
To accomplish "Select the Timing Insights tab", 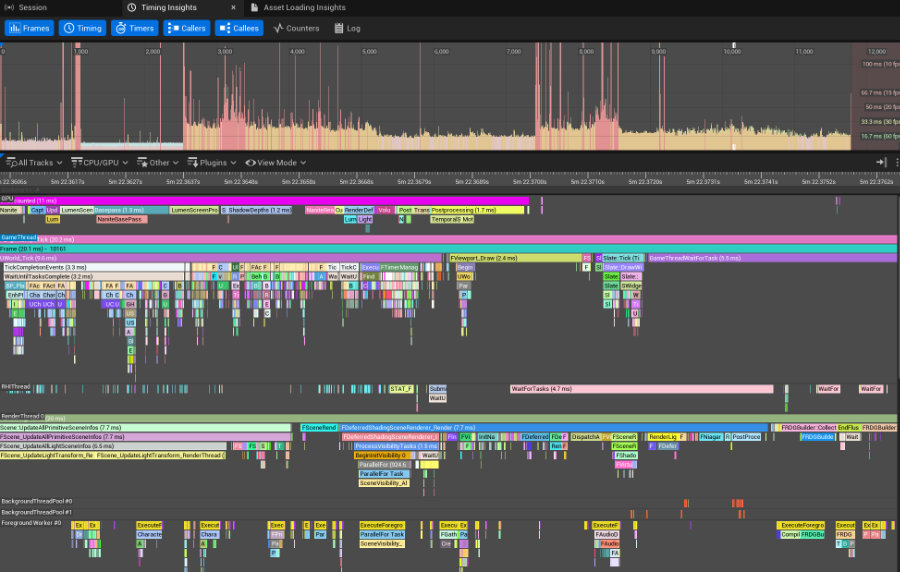I will (x=169, y=7).
